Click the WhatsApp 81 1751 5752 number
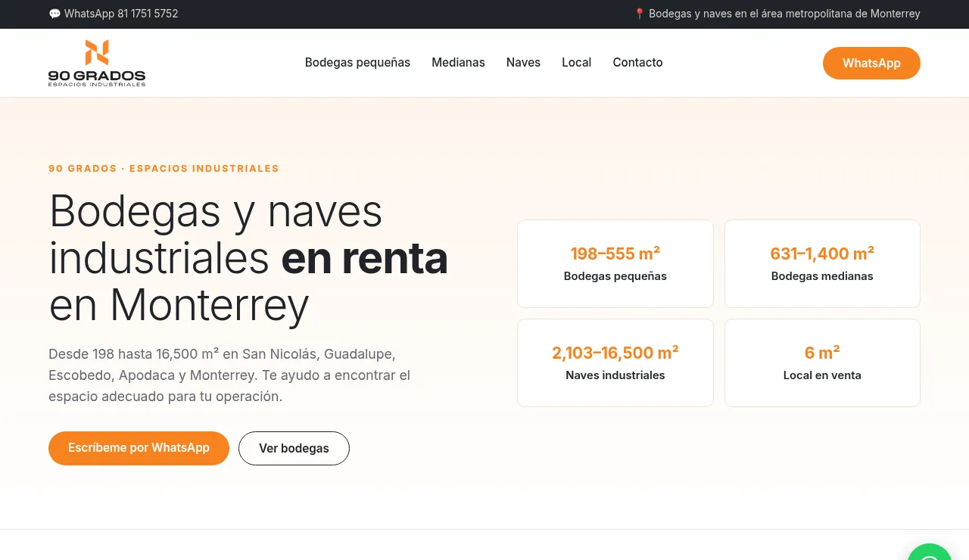The image size is (969, 560). [x=114, y=14]
